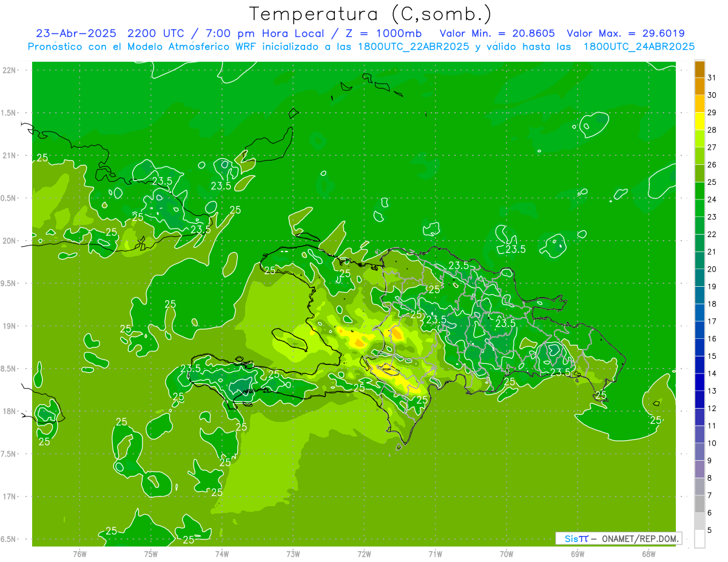Viewport: 728px width, 562px height.
Task: Click the '18N' latitude axis label
Action: pos(10,412)
